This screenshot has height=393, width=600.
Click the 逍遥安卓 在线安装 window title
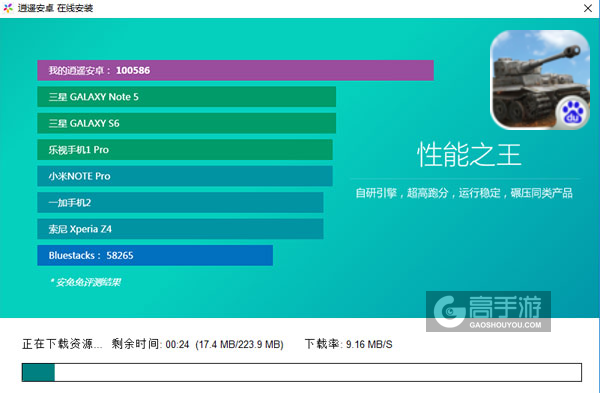pos(55,8)
